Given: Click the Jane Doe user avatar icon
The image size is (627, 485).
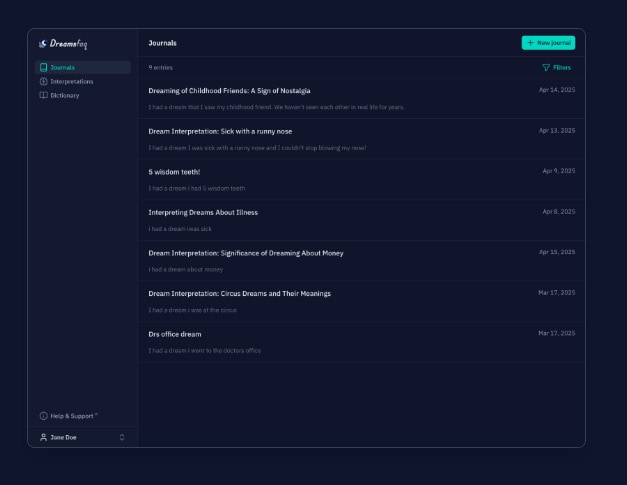Looking at the screenshot, I should point(43,438).
